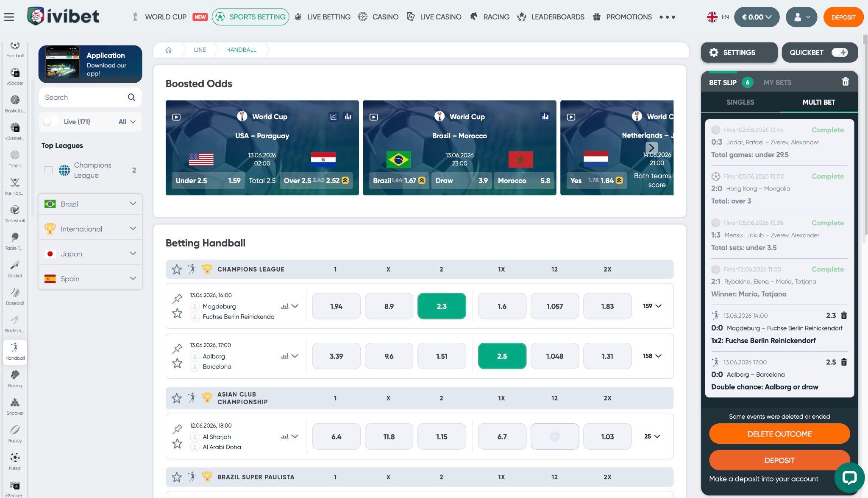Toggle the Live (171) switch
Screen dimensions: 868x498
(50, 122)
